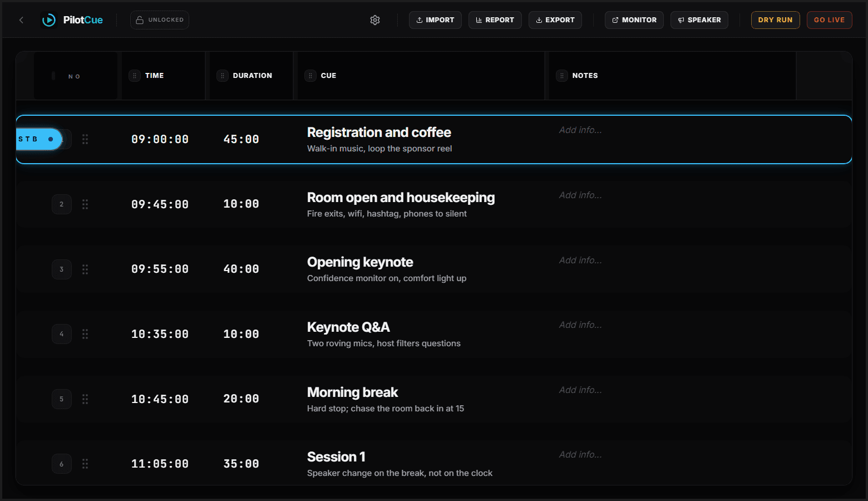Add notes for Opening keynote
Image resolution: width=868 pixels, height=501 pixels.
580,261
